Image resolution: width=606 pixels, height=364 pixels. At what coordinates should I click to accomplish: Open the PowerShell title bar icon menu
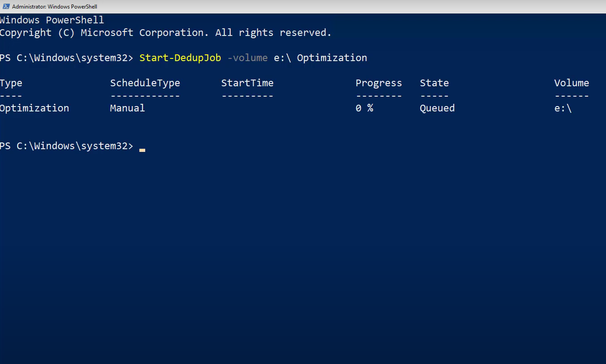point(6,6)
